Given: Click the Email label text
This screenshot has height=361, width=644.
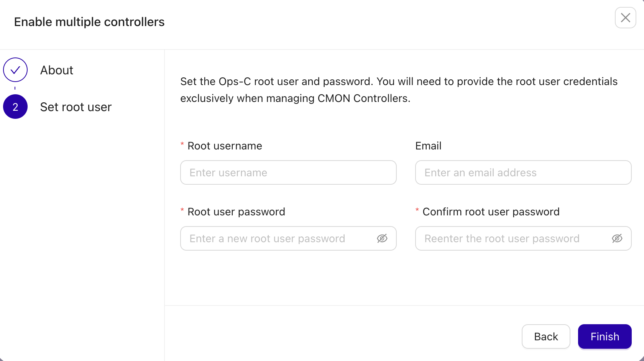Looking at the screenshot, I should (428, 146).
